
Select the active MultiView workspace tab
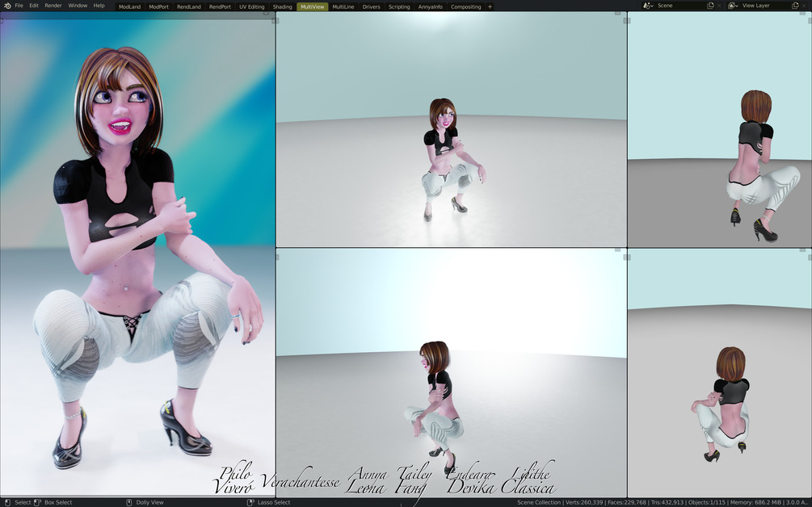[312, 6]
